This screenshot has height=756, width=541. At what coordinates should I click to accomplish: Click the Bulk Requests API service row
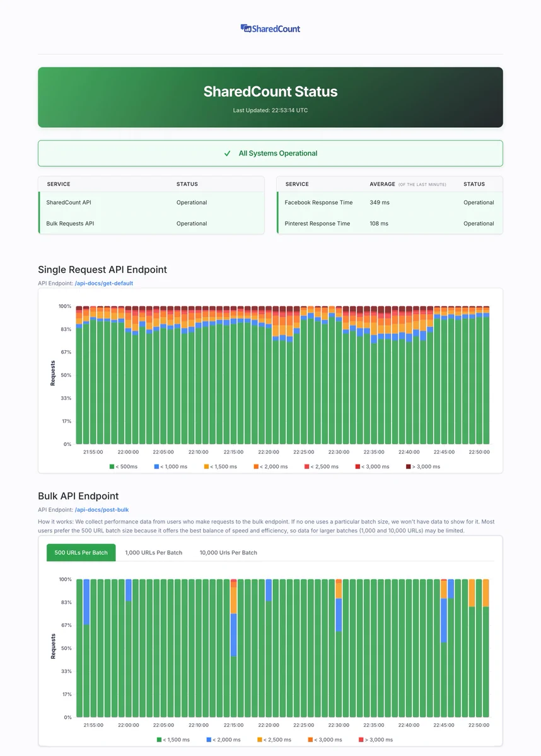pos(151,224)
